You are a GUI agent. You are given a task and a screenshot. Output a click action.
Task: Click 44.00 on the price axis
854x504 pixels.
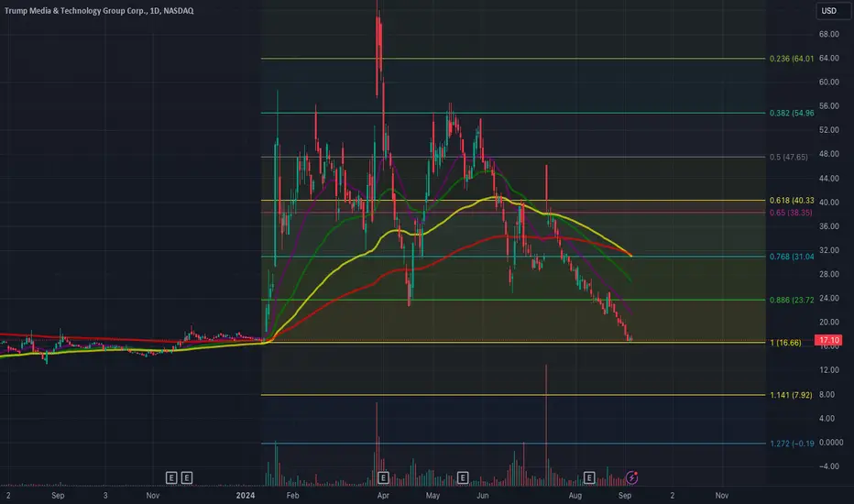click(828, 178)
